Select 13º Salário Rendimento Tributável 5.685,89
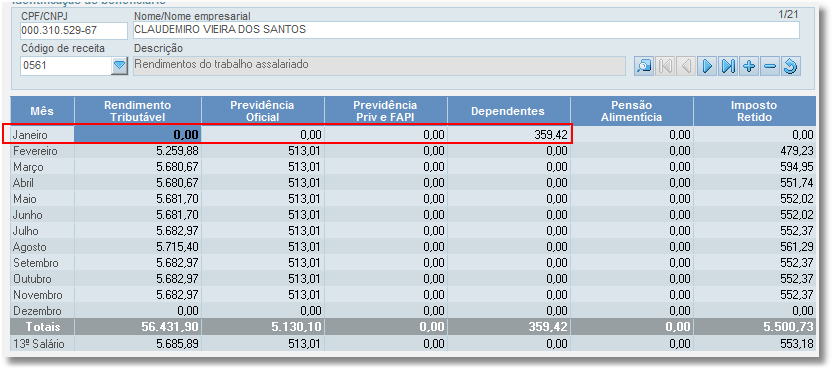This screenshot has height=371, width=833. (x=138, y=343)
